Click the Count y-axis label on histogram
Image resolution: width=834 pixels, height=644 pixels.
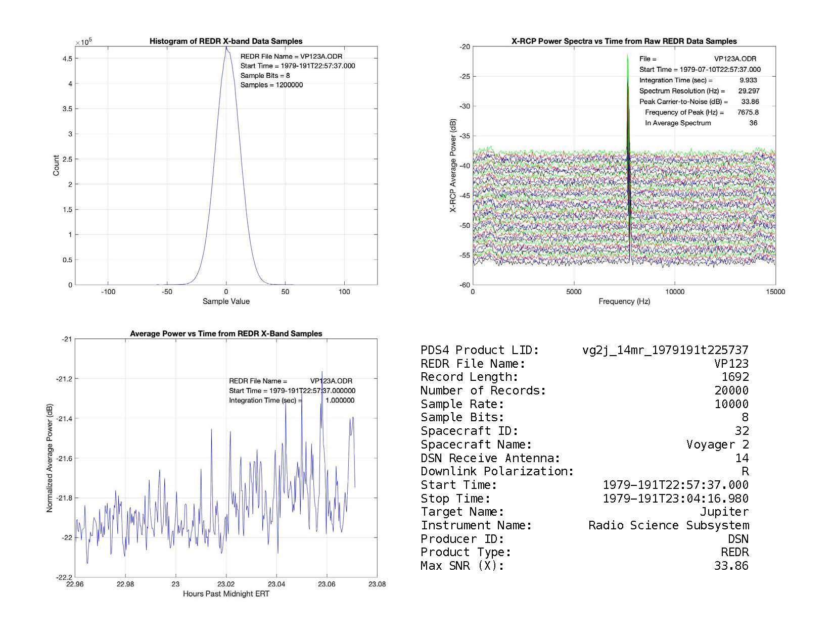coord(56,166)
